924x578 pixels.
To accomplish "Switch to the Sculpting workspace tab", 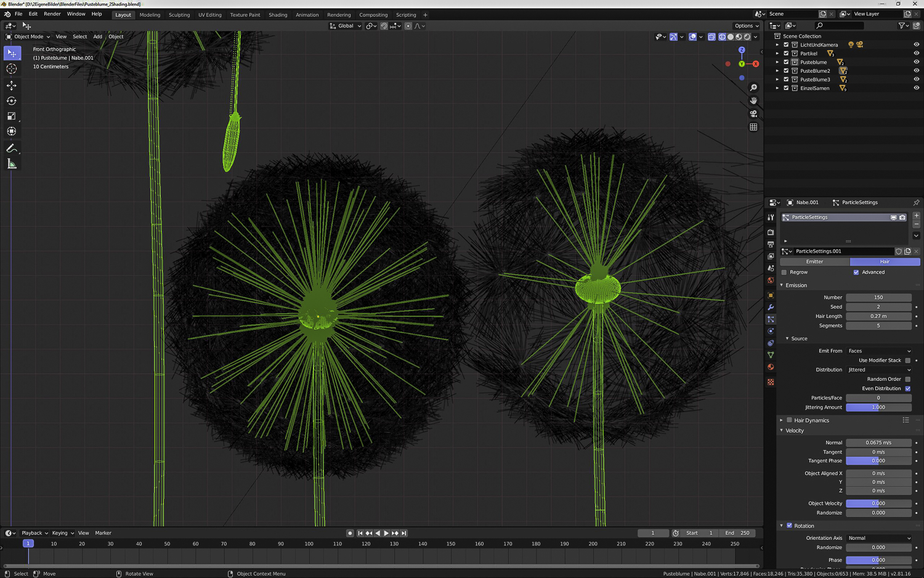I will click(x=179, y=15).
